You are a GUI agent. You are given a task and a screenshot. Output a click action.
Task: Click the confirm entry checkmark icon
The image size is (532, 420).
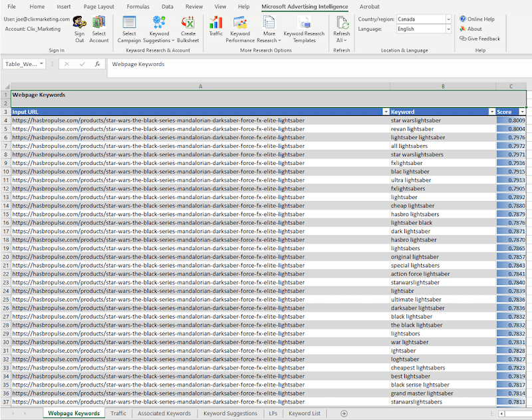point(82,64)
